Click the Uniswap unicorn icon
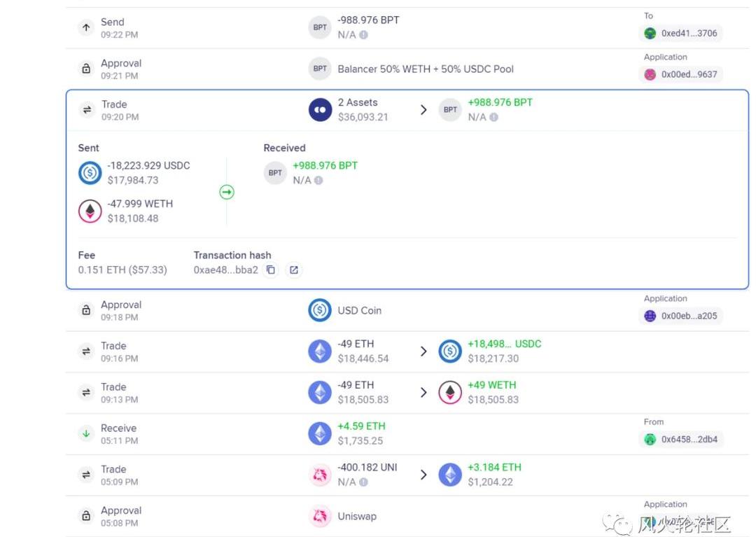 (x=320, y=517)
